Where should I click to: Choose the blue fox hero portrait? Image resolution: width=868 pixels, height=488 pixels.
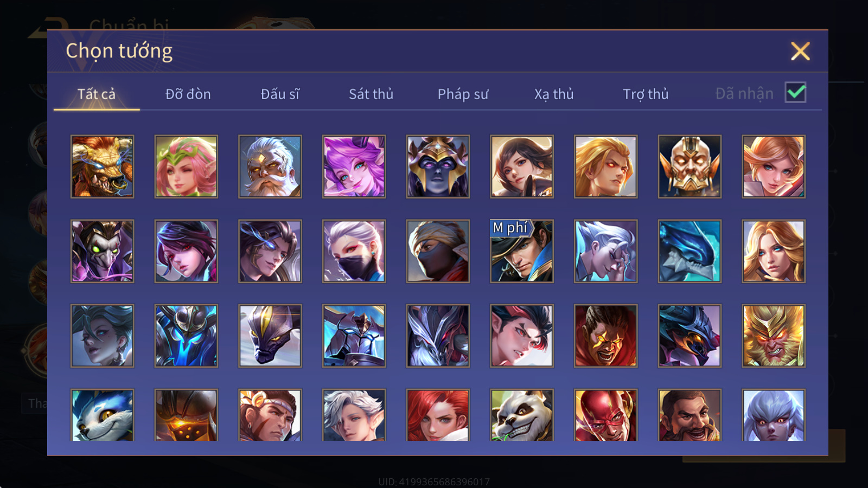(x=103, y=415)
